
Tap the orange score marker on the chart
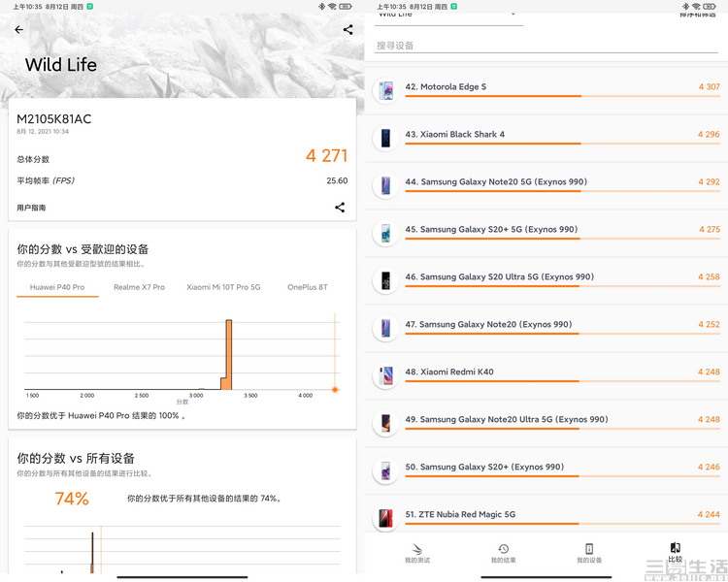tap(335, 390)
